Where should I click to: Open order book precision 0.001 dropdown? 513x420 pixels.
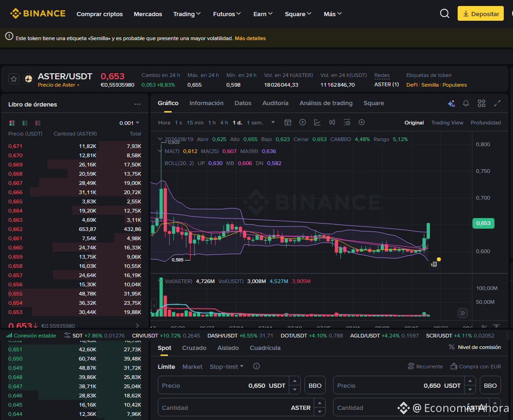(x=130, y=123)
